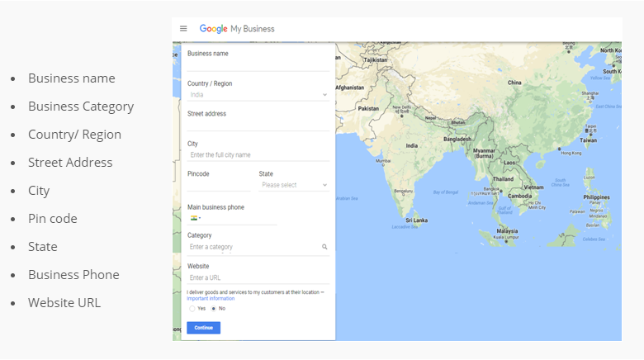Select the Yes delivery radio button
The image size is (644, 360).
tap(192, 308)
